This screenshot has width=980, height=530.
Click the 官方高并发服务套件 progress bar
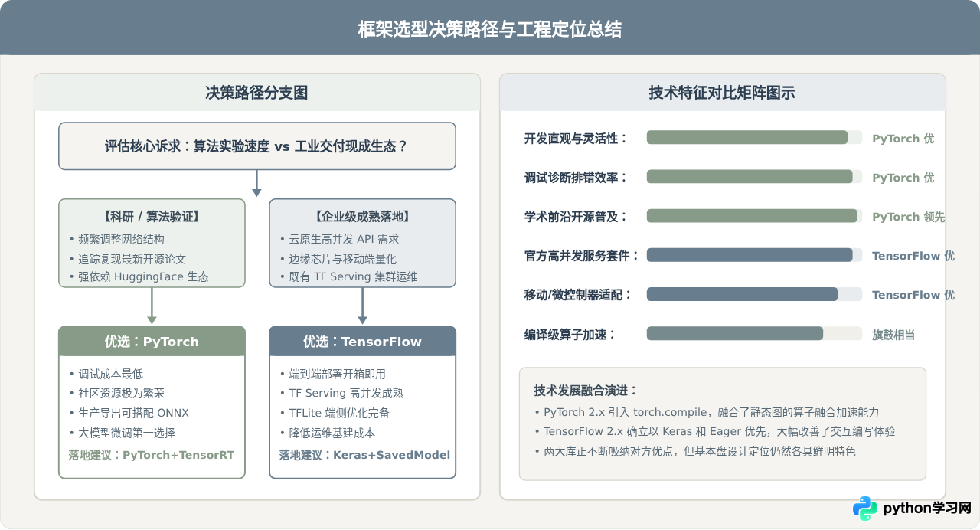[x=754, y=255]
